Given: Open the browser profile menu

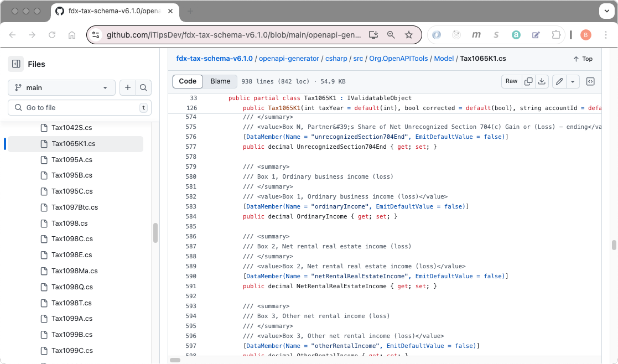Looking at the screenshot, I should [585, 34].
